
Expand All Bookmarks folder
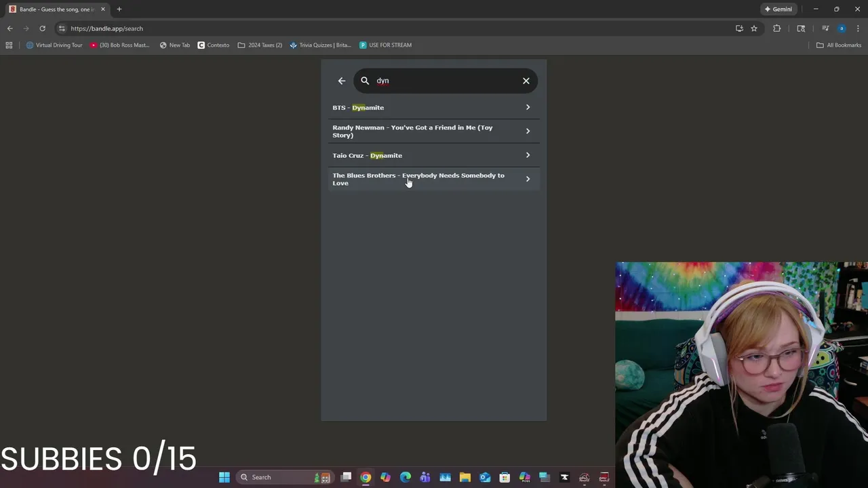pyautogui.click(x=839, y=45)
